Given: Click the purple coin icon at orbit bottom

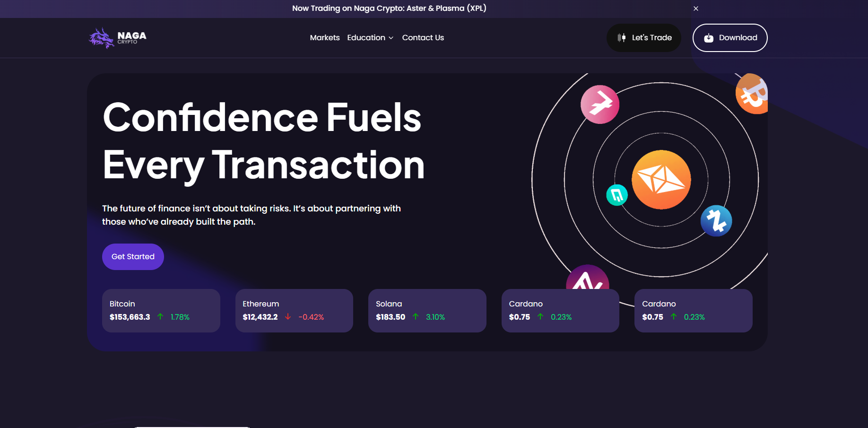Looking at the screenshot, I should [x=588, y=278].
